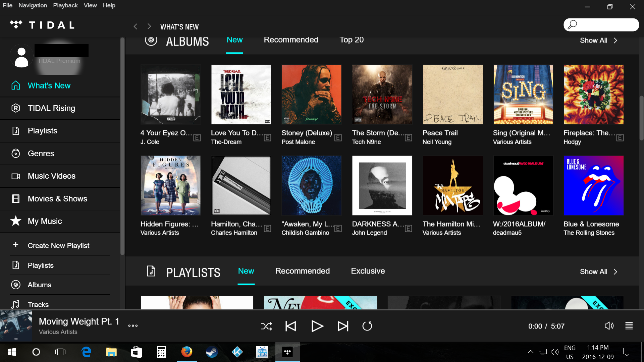Viewport: 644px width, 362px height.
Task: Select the Playlists Recommended tab
Action: point(302,271)
